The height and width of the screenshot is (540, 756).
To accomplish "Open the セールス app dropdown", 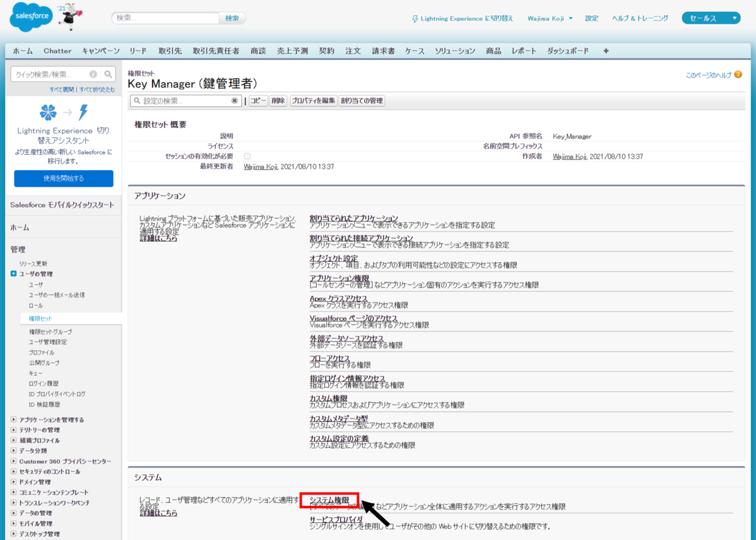I will [x=711, y=18].
